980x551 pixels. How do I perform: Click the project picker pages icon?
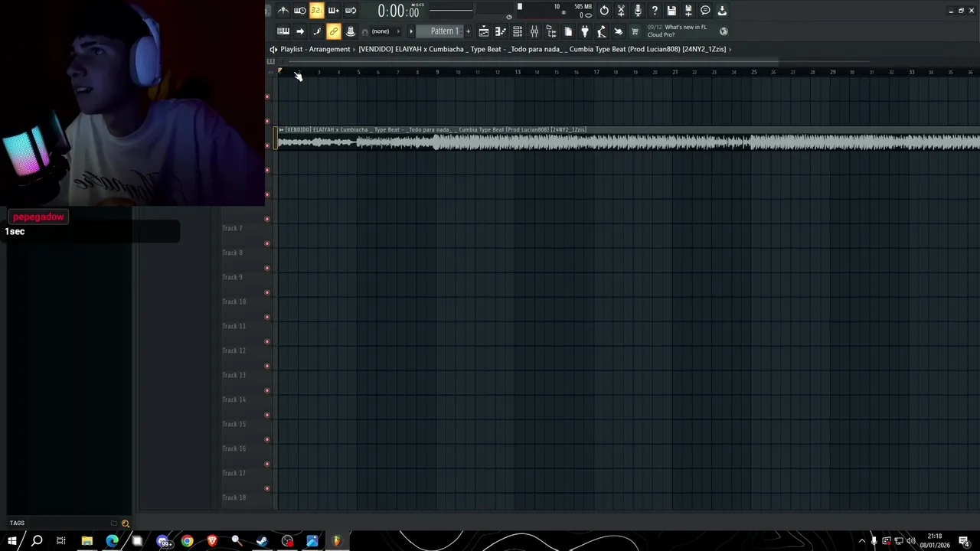[568, 31]
